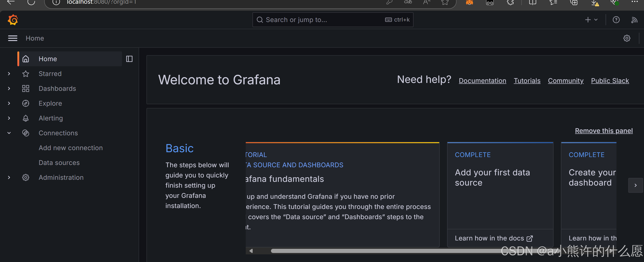This screenshot has height=262, width=644.
Task: Open Alerting in the sidebar
Action: (x=51, y=118)
